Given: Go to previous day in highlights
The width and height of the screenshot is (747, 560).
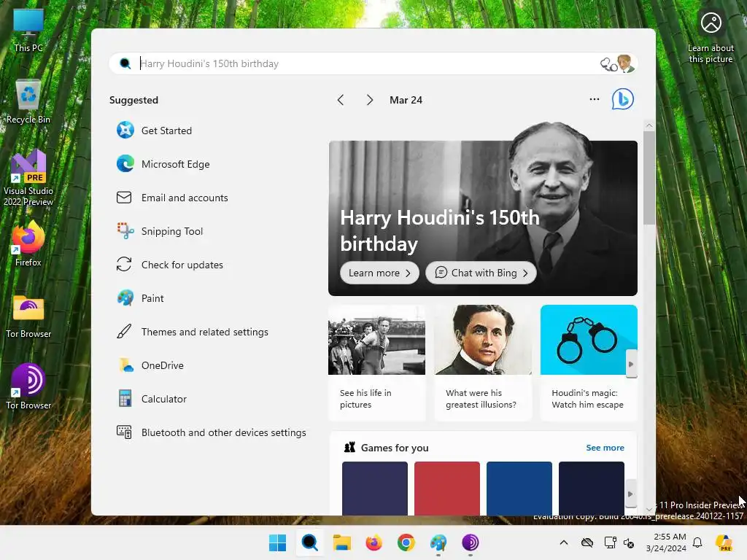Looking at the screenshot, I should 340,100.
